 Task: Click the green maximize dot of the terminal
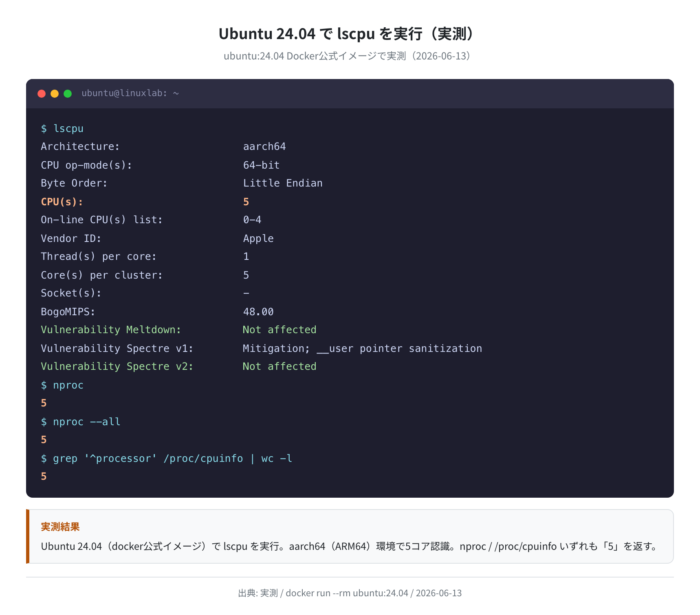tap(68, 94)
